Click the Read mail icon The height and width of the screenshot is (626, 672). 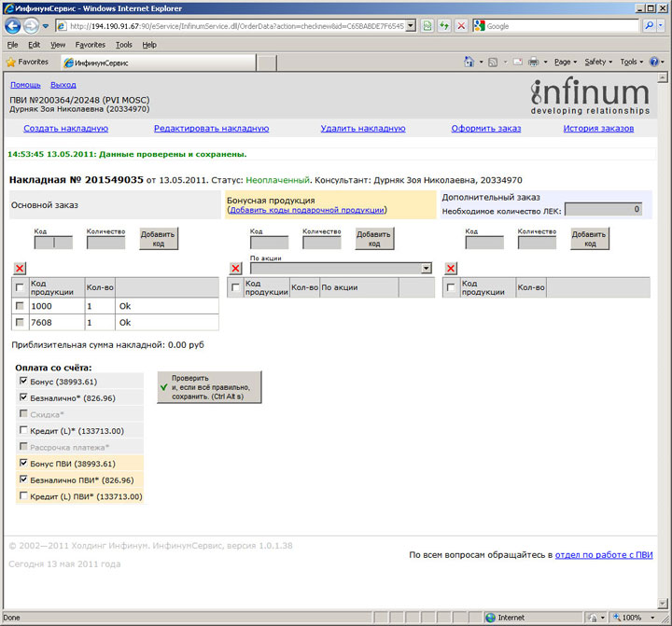pyautogui.click(x=518, y=63)
